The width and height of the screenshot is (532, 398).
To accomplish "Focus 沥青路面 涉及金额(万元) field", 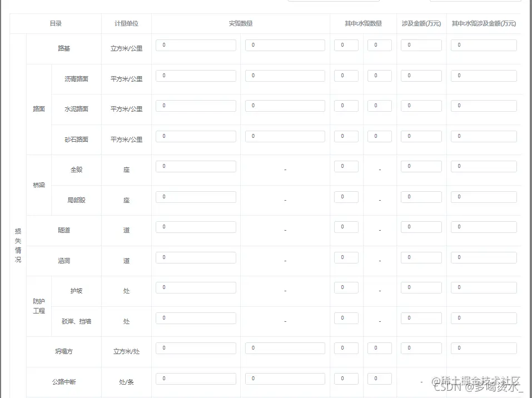I will point(421,76).
